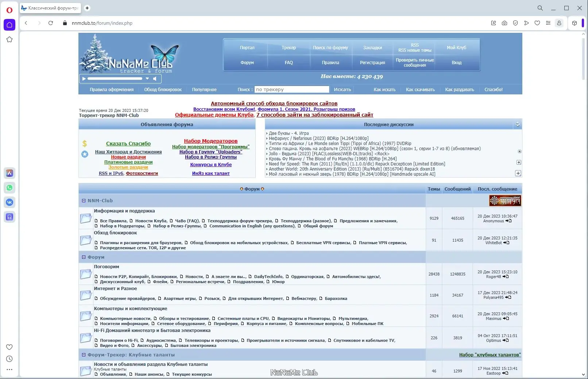This screenshot has width=588, height=379.
Task: Click the Искать search button
Action: [x=342, y=90]
